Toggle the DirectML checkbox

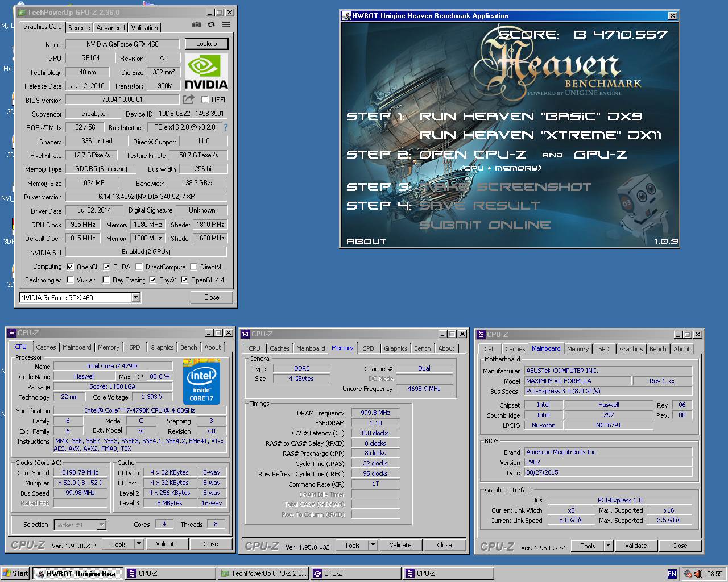pos(193,267)
